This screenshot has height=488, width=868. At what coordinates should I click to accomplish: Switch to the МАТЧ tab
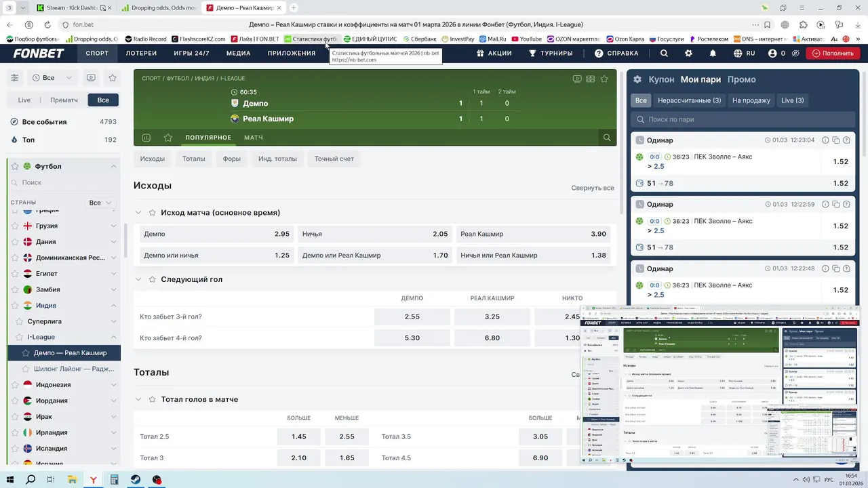click(254, 138)
